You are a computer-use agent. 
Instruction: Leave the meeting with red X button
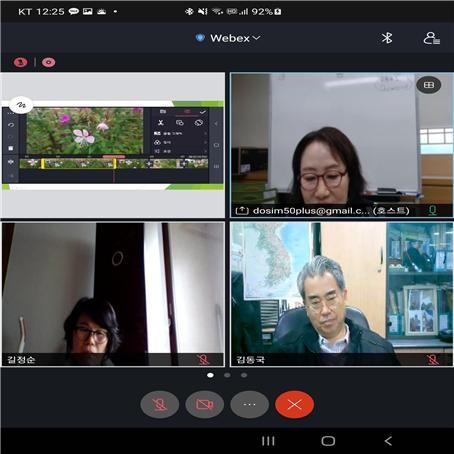tap(294, 405)
